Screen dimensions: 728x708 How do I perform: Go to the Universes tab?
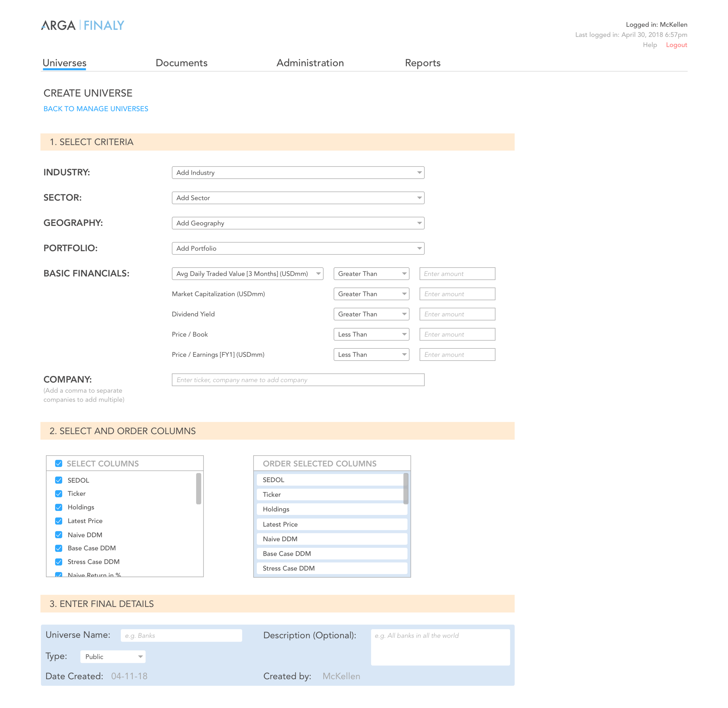pyautogui.click(x=64, y=63)
